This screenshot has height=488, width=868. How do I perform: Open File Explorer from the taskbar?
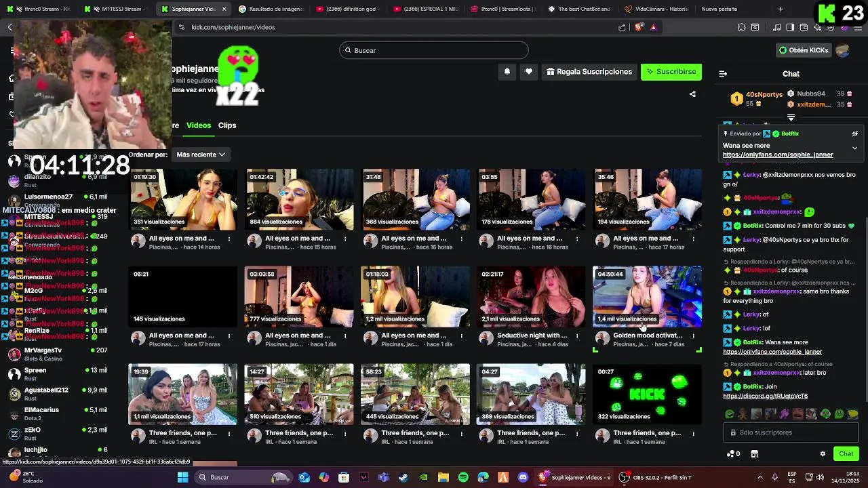coord(443,477)
